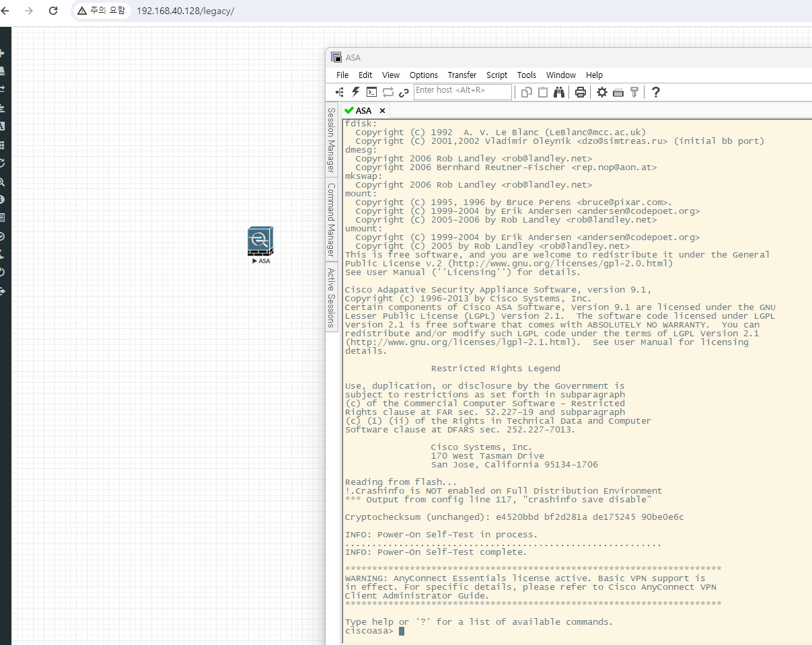The height and width of the screenshot is (645, 812).
Task: Click the gpl-2.0.html license URL text
Action: 550,264
